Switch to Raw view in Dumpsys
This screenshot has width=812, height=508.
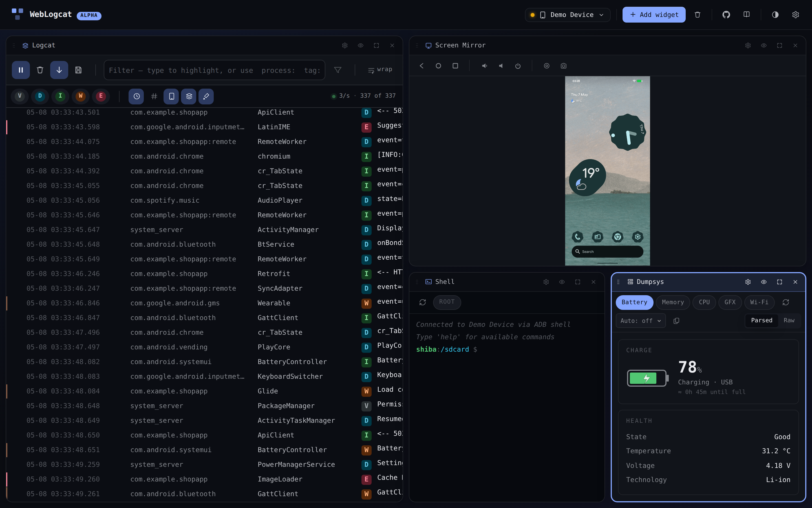789,321
